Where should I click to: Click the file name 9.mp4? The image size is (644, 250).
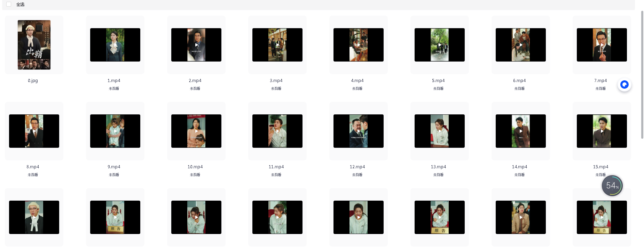114,167
